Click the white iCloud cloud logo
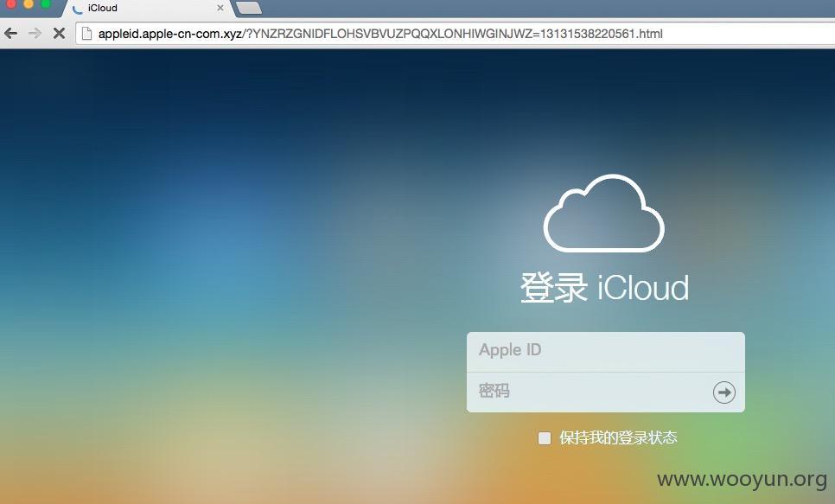Image resolution: width=835 pixels, height=504 pixels. coord(604,214)
